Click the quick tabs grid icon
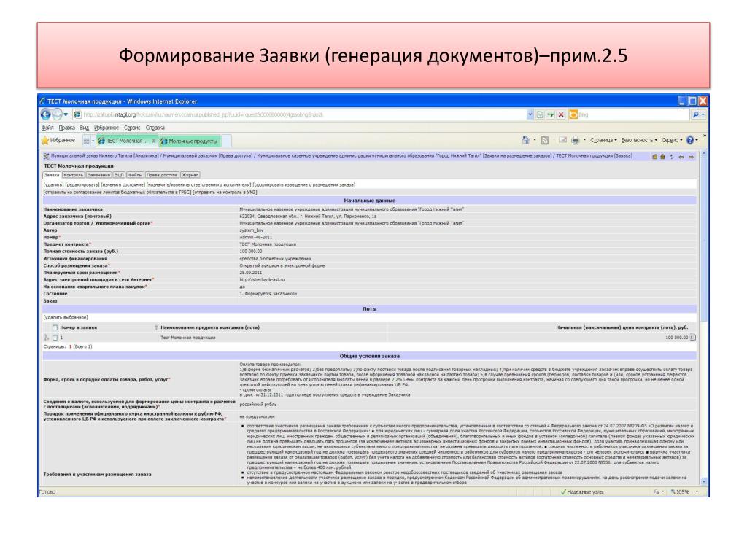 click(86, 141)
